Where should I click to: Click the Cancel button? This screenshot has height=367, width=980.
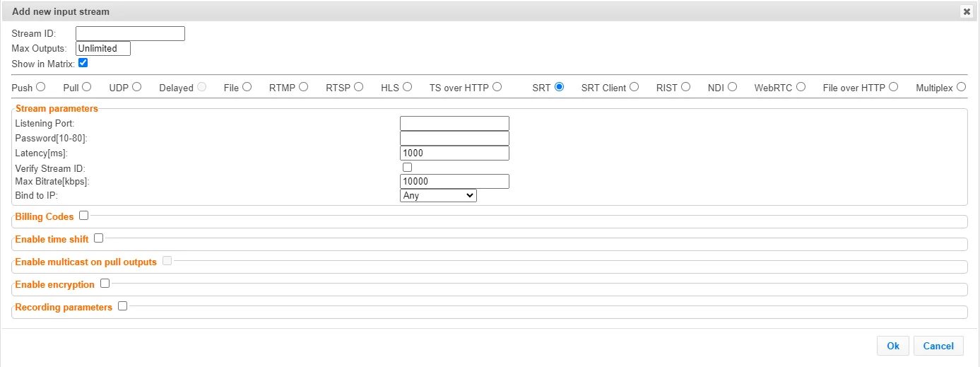pos(938,346)
